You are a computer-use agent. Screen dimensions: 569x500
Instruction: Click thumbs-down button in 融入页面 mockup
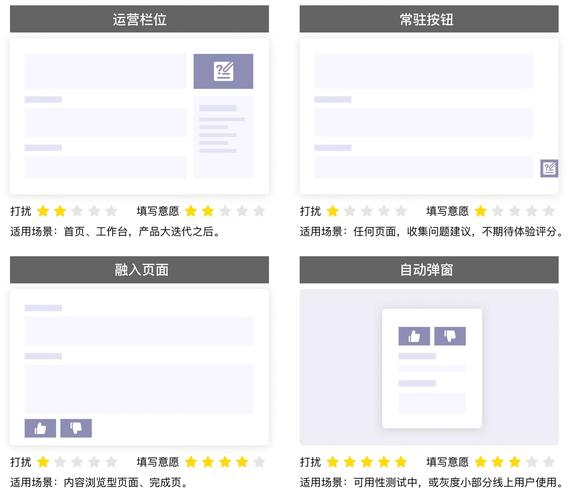(76, 428)
